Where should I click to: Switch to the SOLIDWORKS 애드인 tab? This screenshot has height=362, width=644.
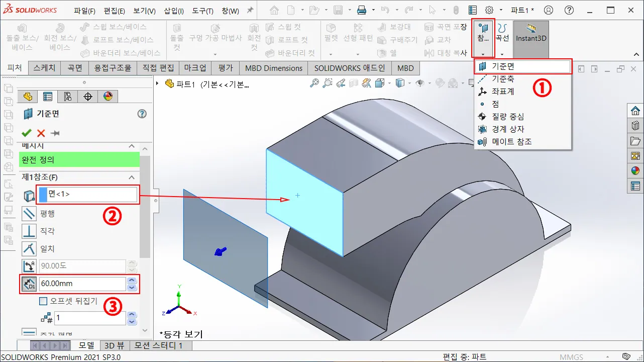point(350,68)
